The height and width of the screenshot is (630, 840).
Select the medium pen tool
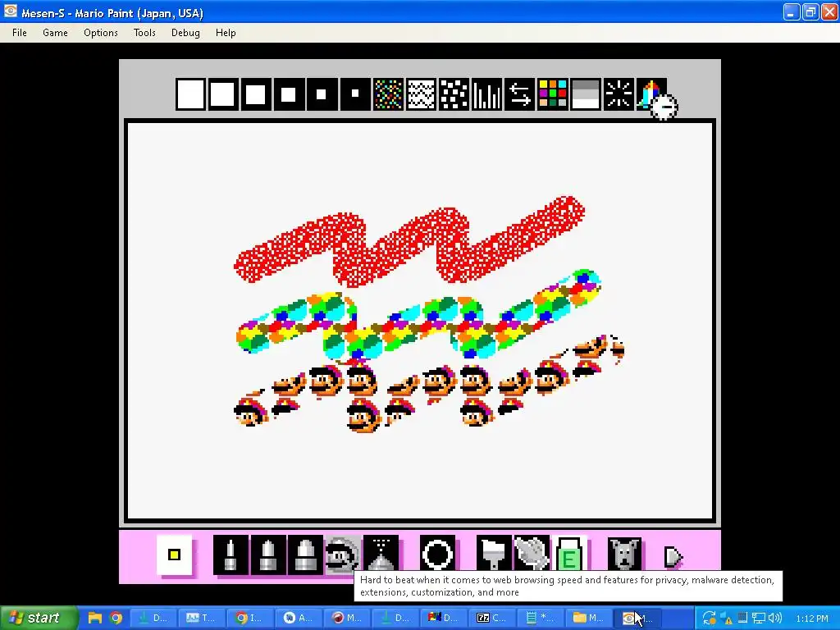[x=268, y=555]
